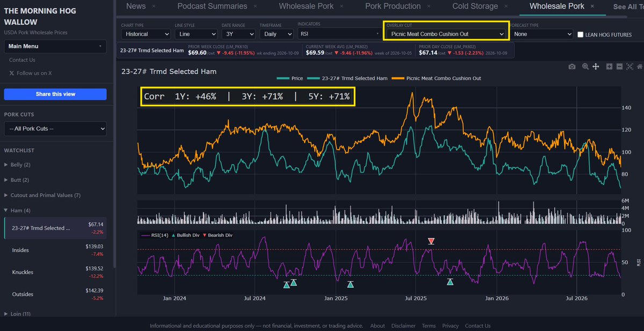This screenshot has height=331, width=644.
Task: Click the red Bearish Div marker
Action: [431, 241]
